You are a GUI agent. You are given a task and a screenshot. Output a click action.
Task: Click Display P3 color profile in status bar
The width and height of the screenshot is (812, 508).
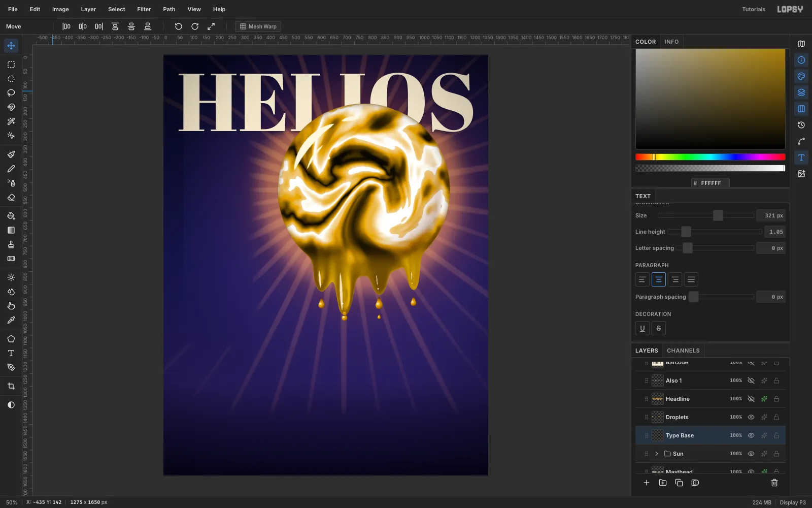coord(793,502)
